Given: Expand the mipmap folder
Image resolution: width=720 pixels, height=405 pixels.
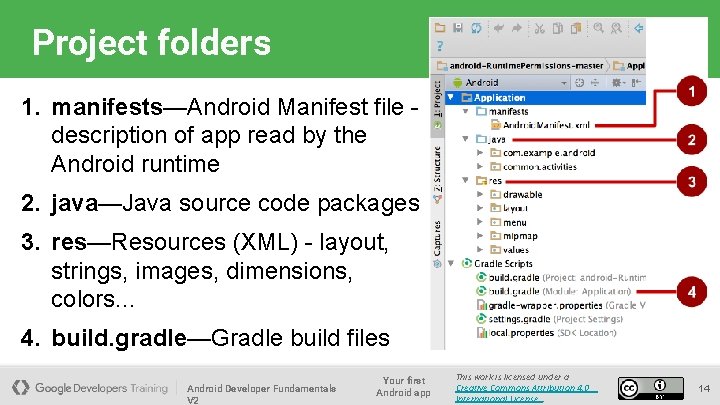Looking at the screenshot, I should coord(480,236).
